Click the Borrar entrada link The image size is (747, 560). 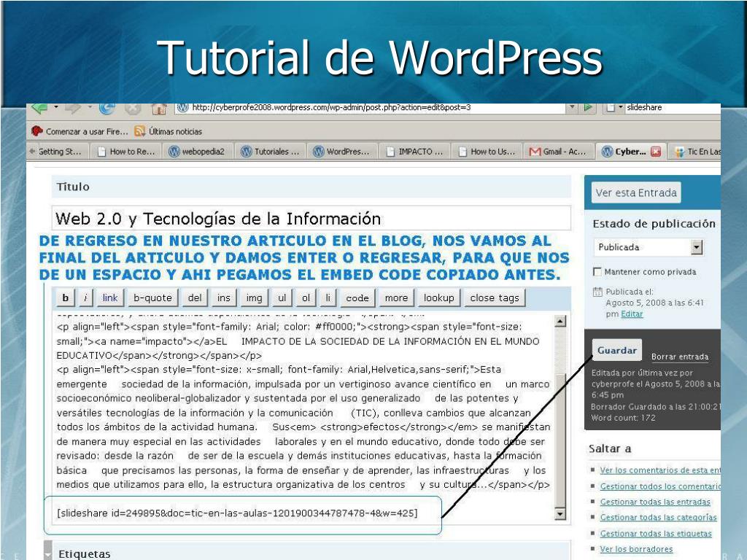tap(680, 357)
